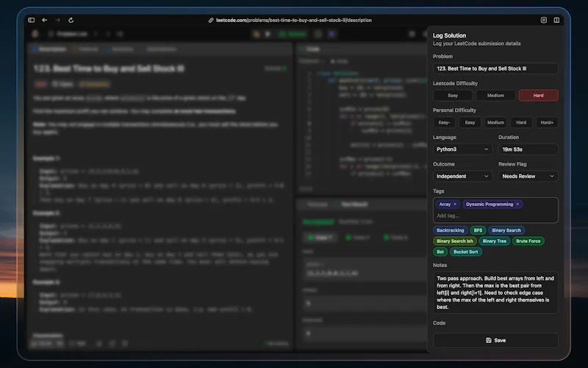Add the BFS suggested tag
Viewport: 588px width, 368px height.
pos(478,230)
